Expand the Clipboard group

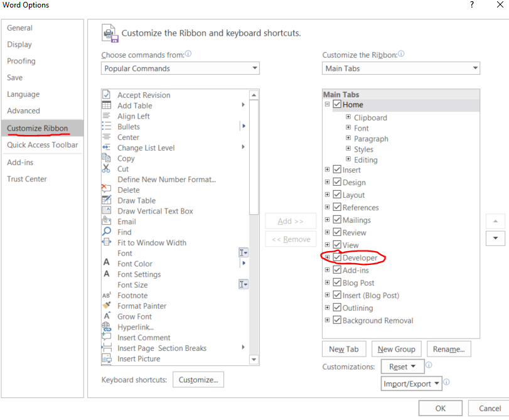[x=348, y=117]
